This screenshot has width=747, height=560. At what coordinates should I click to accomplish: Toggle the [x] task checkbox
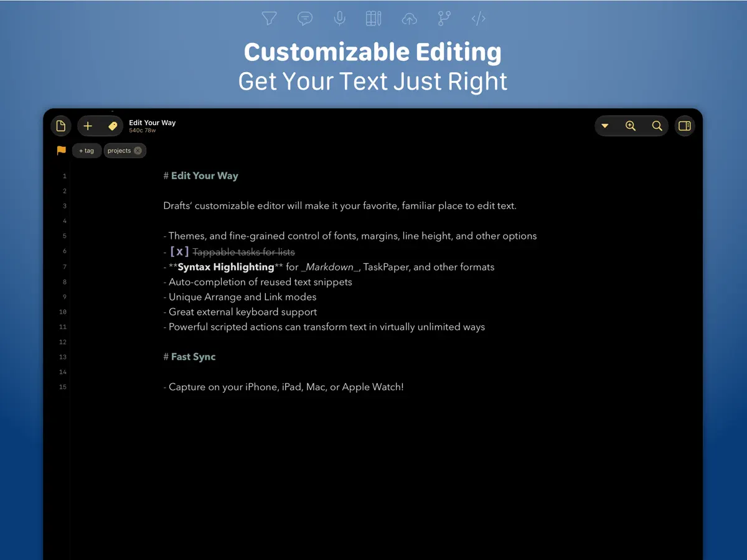[179, 251]
